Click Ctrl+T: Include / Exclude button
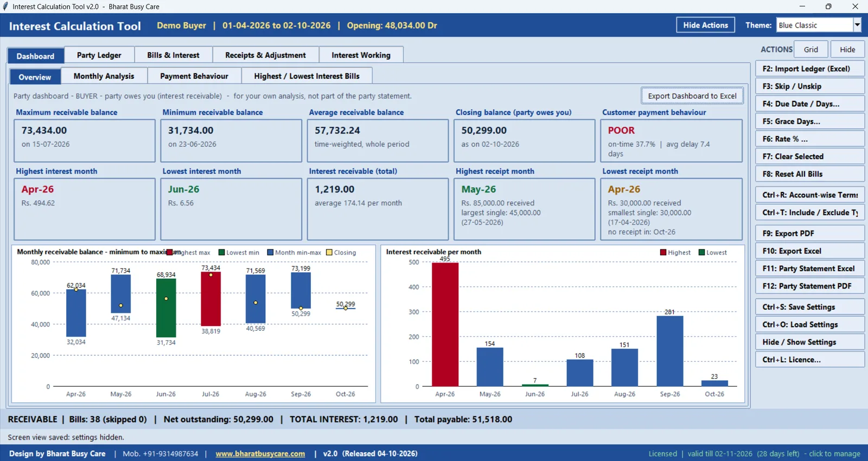868x461 pixels. 810,213
